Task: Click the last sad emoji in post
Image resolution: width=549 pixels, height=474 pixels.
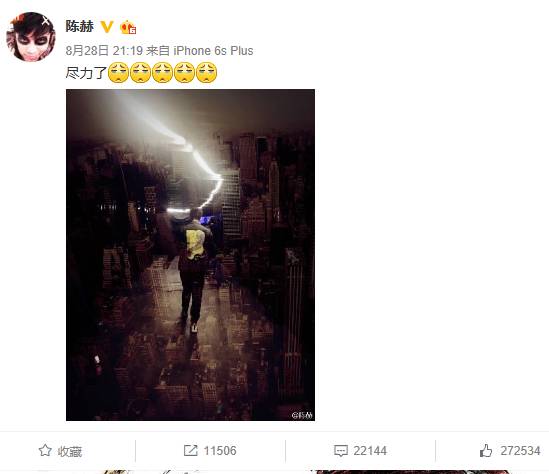Action: pyautogui.click(x=207, y=72)
